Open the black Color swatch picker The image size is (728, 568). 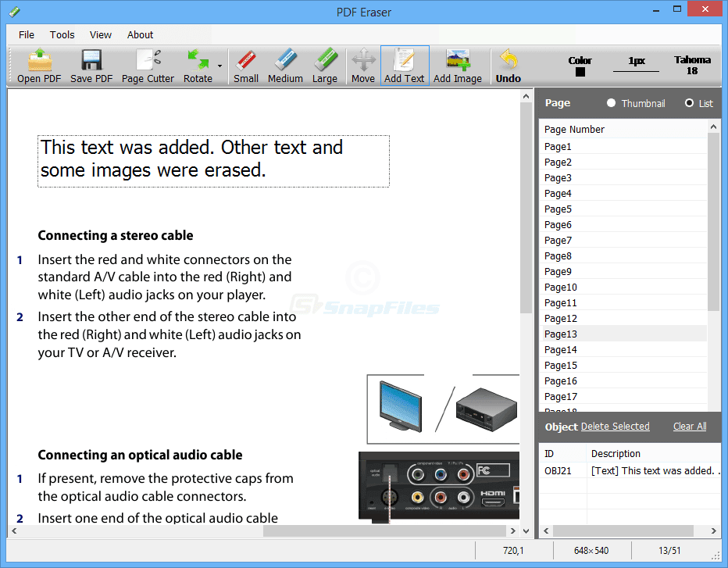580,72
